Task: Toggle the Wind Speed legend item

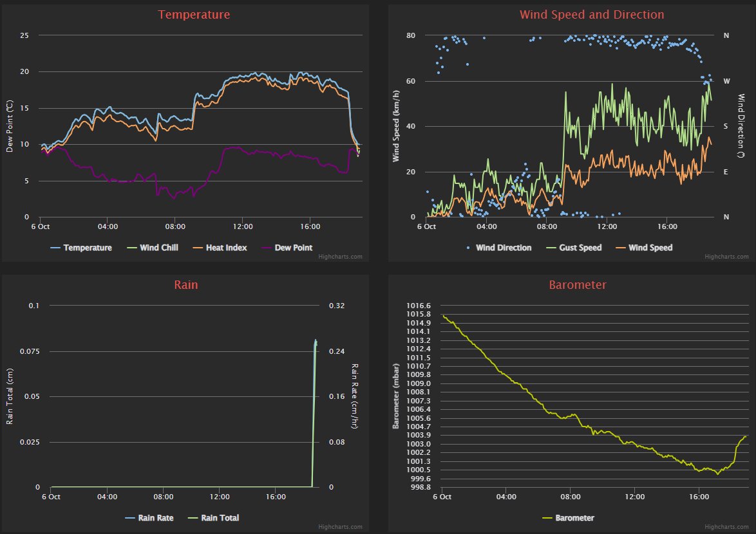Action: pyautogui.click(x=644, y=248)
